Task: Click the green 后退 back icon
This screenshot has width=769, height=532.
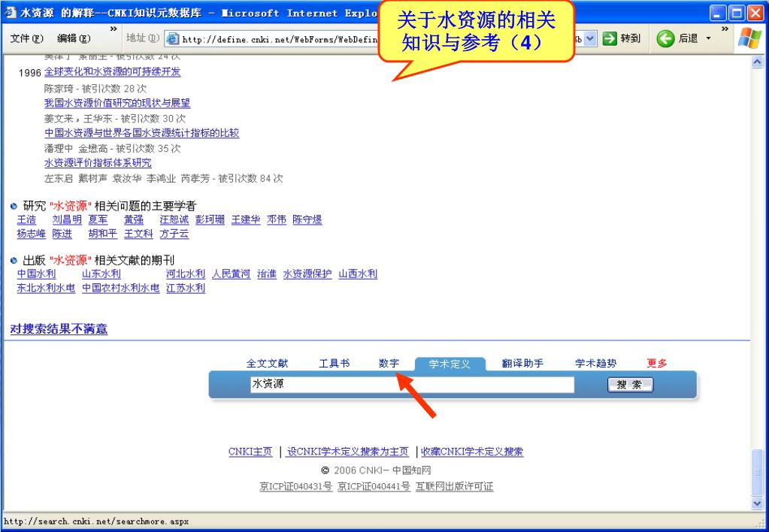Action: point(665,39)
